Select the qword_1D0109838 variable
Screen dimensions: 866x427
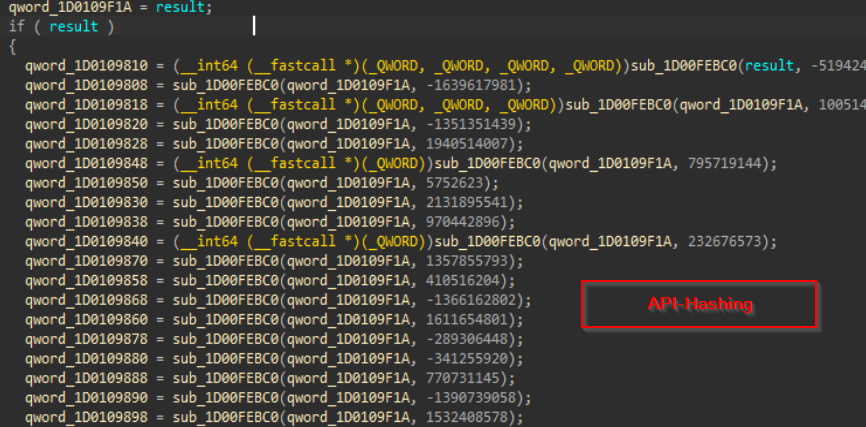[87, 222]
